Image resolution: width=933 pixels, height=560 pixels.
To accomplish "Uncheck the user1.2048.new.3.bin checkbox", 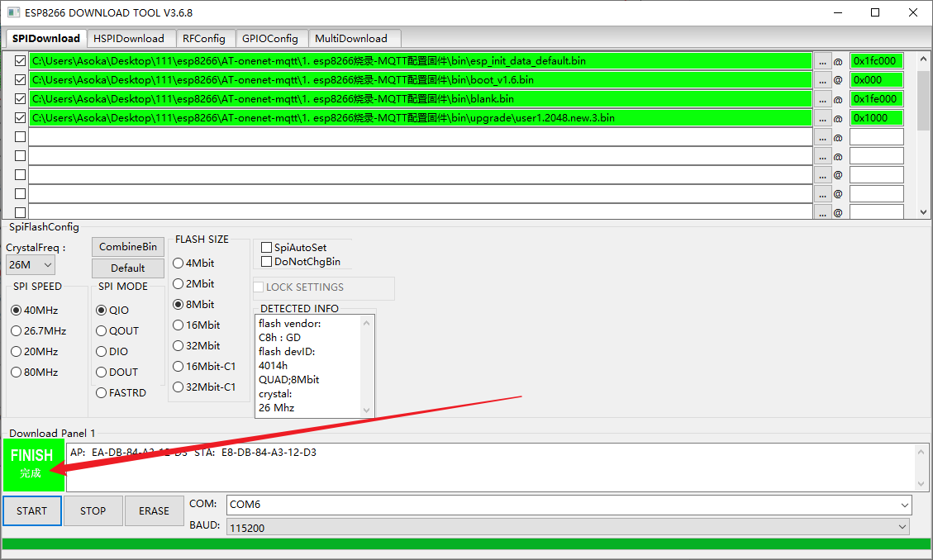I will point(20,118).
